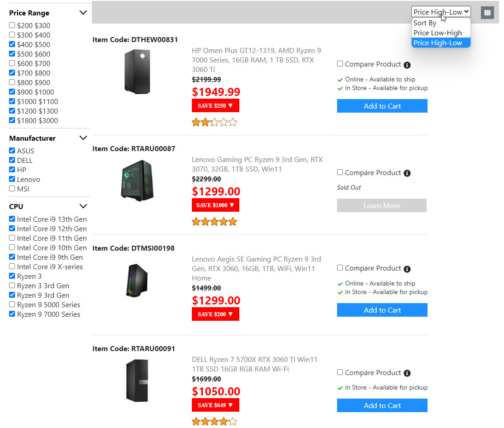The height and width of the screenshot is (428, 504).
Task: Open the HP Omen Plus product thumbnail
Action: (x=137, y=71)
